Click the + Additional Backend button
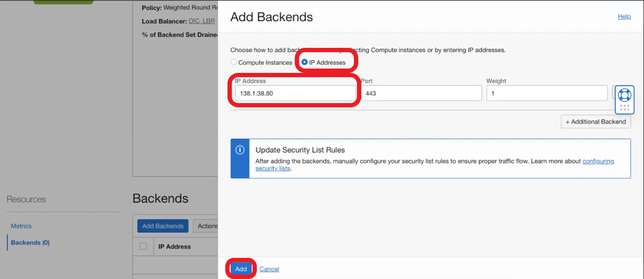The image size is (644, 279). click(596, 122)
